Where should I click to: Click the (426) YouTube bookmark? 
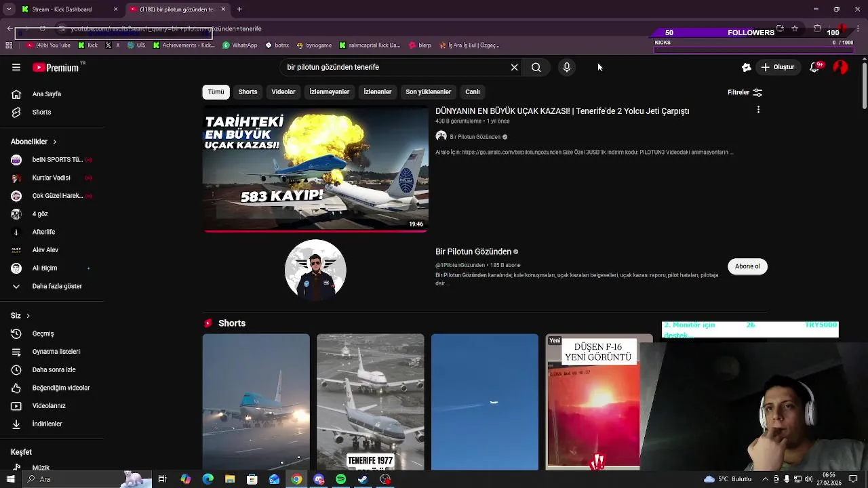(x=48, y=45)
